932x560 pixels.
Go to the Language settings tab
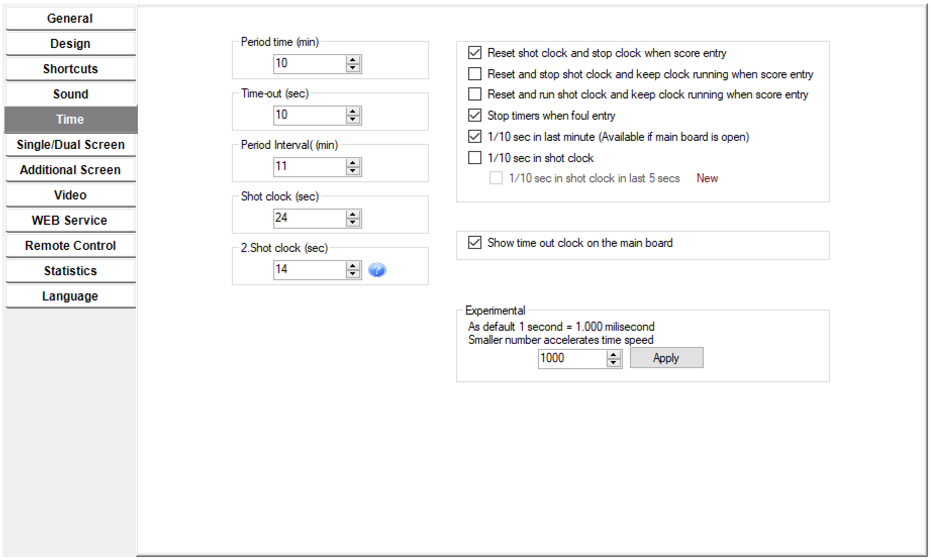70,296
